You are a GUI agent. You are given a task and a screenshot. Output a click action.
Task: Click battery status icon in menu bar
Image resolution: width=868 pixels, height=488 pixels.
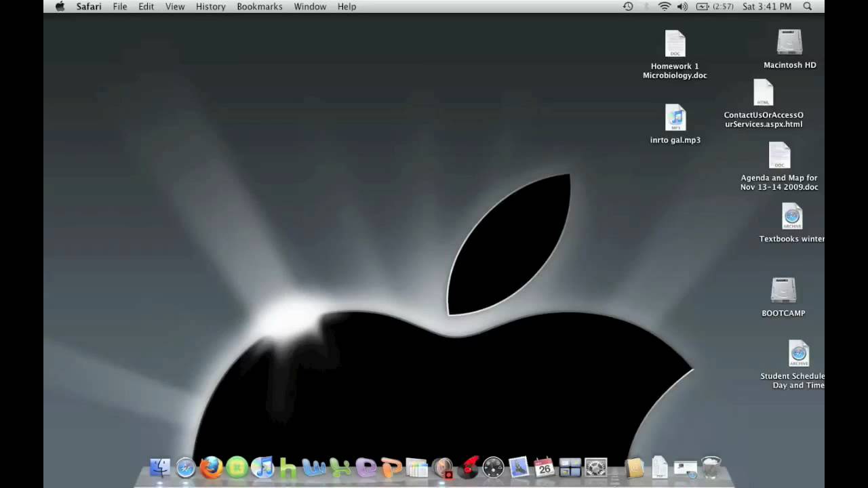703,6
